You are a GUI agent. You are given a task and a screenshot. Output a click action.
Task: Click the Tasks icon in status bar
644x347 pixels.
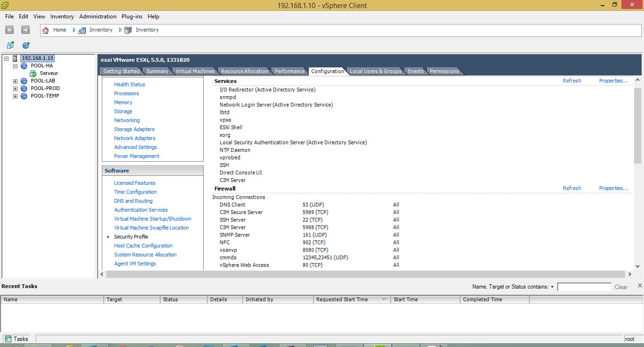tap(8, 339)
